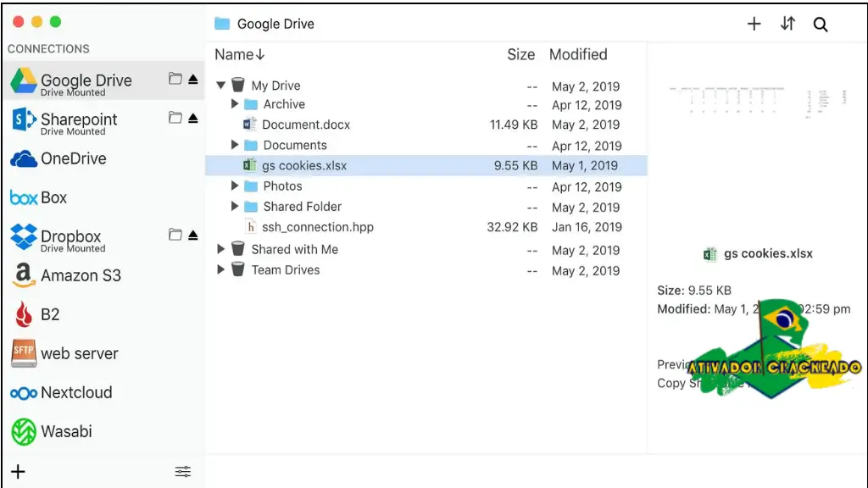The image size is (868, 488).
Task: Select Document.docx in the file list
Action: coord(426,125)
